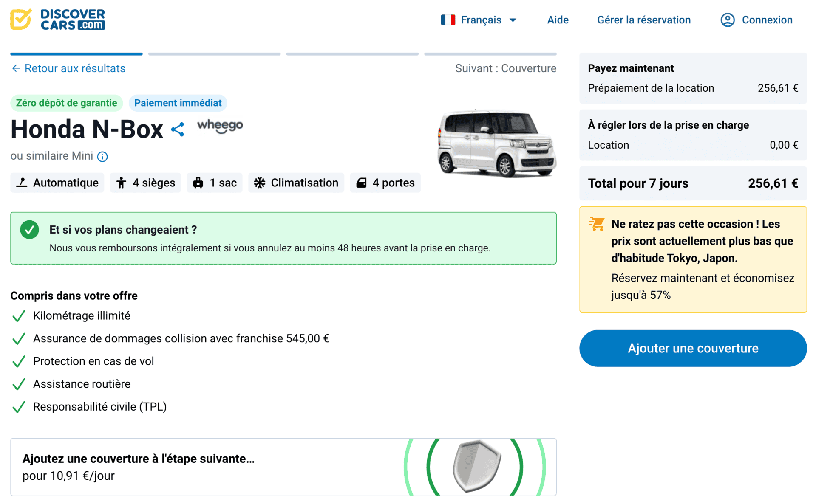This screenshot has width=816, height=504.
Task: Click Assistance routière text
Action: [x=82, y=384]
